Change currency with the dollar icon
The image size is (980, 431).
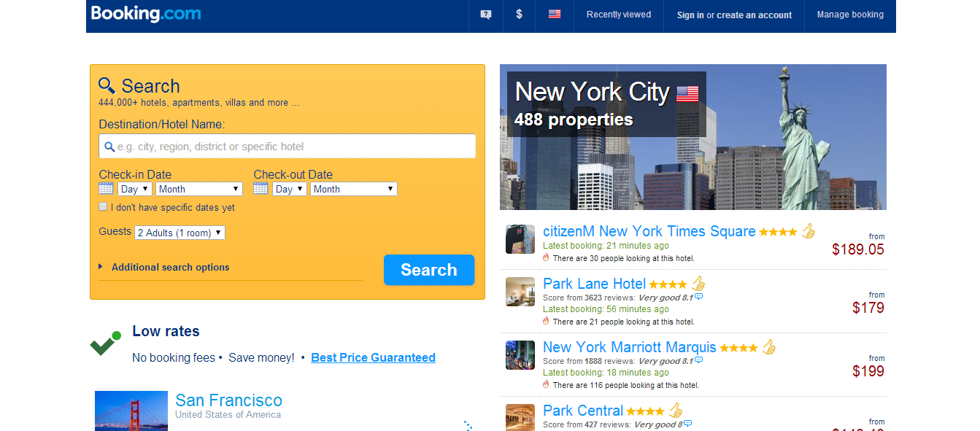coord(519,14)
